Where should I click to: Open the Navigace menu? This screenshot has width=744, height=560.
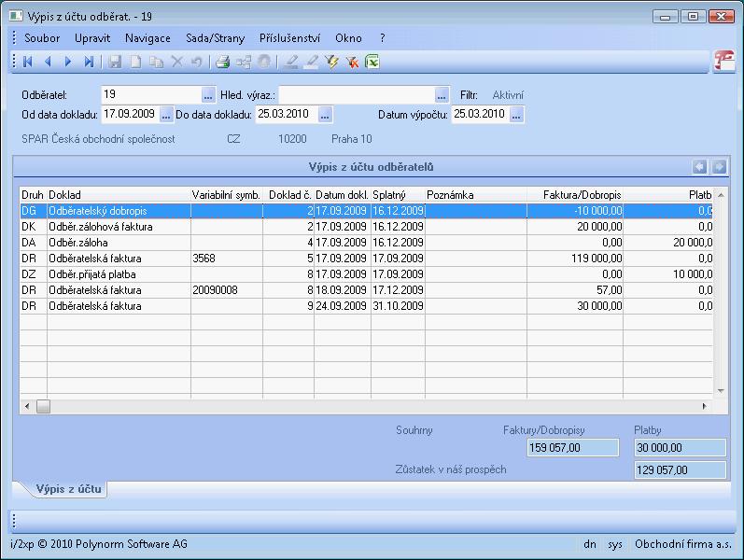click(x=147, y=38)
